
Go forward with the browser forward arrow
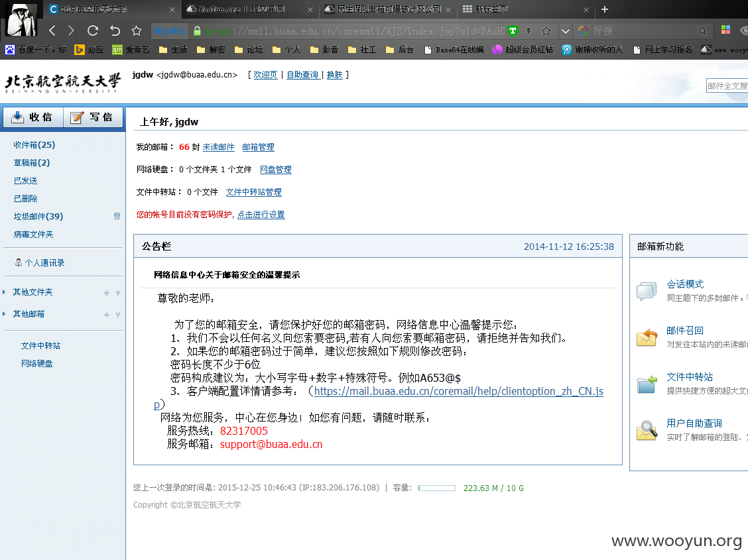[71, 31]
